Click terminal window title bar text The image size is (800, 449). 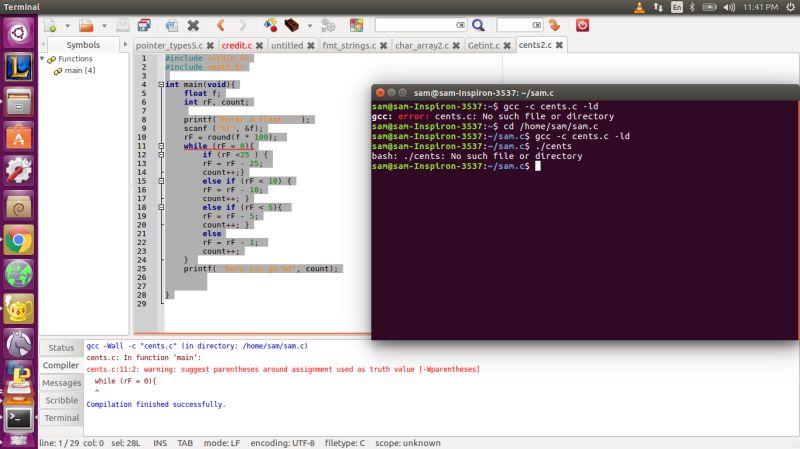484,93
